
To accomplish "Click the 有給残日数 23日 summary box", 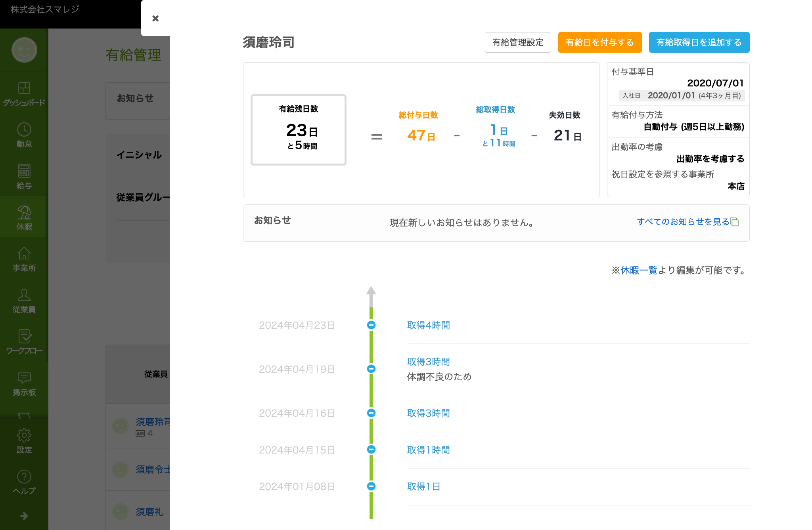I will coord(299,130).
